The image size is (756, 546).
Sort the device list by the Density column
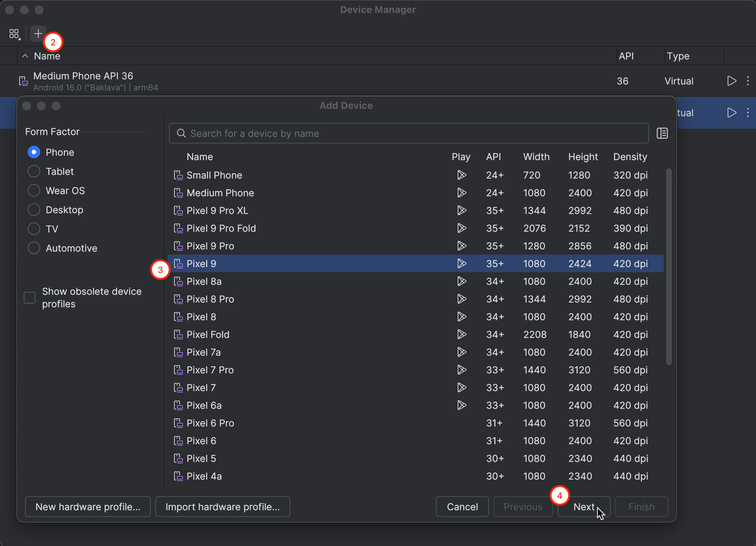[x=630, y=157]
